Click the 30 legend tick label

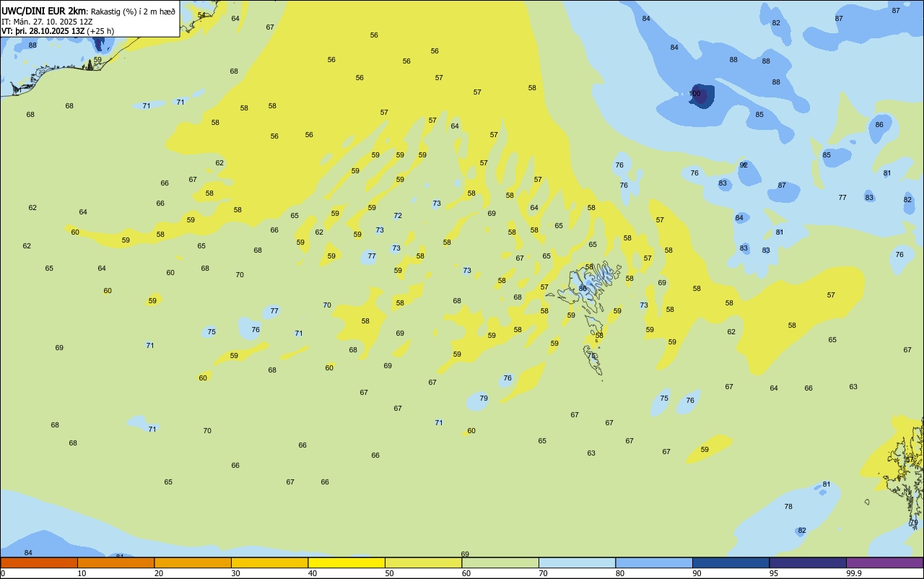[235, 573]
